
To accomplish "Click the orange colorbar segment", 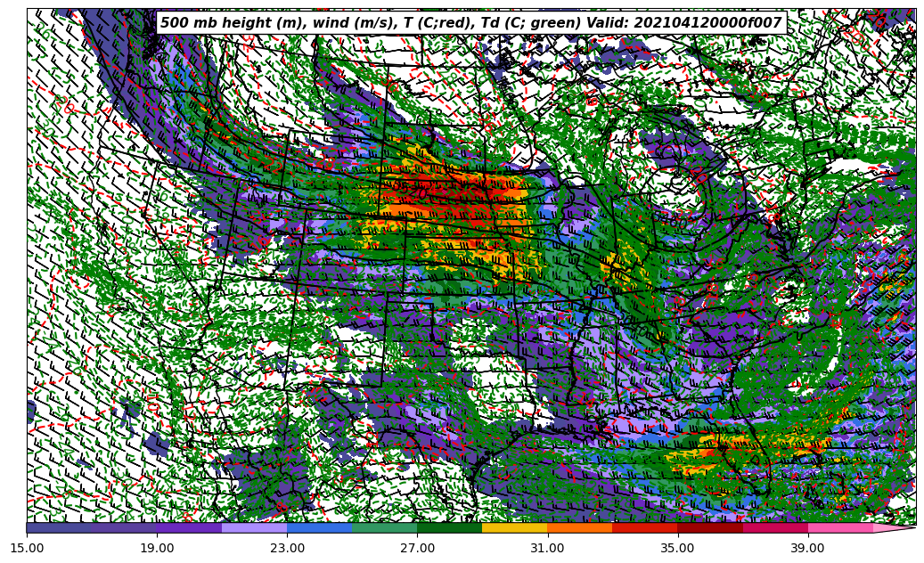I will [579, 528].
